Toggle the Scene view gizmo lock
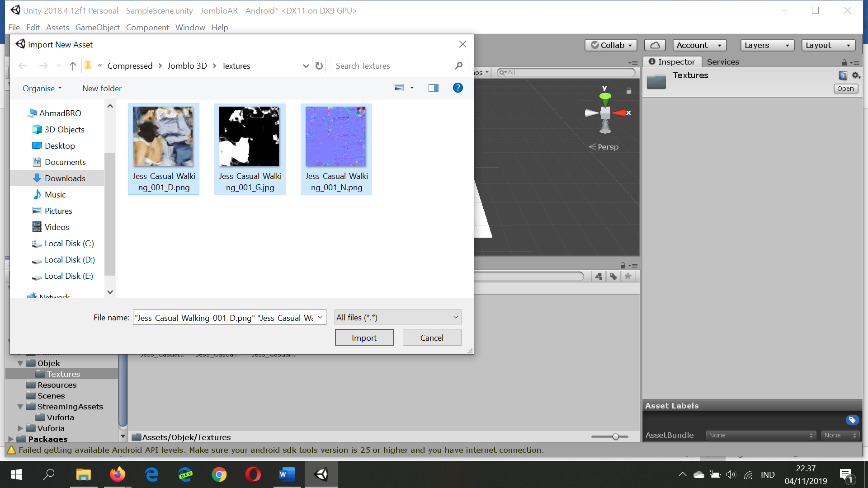 tap(628, 91)
